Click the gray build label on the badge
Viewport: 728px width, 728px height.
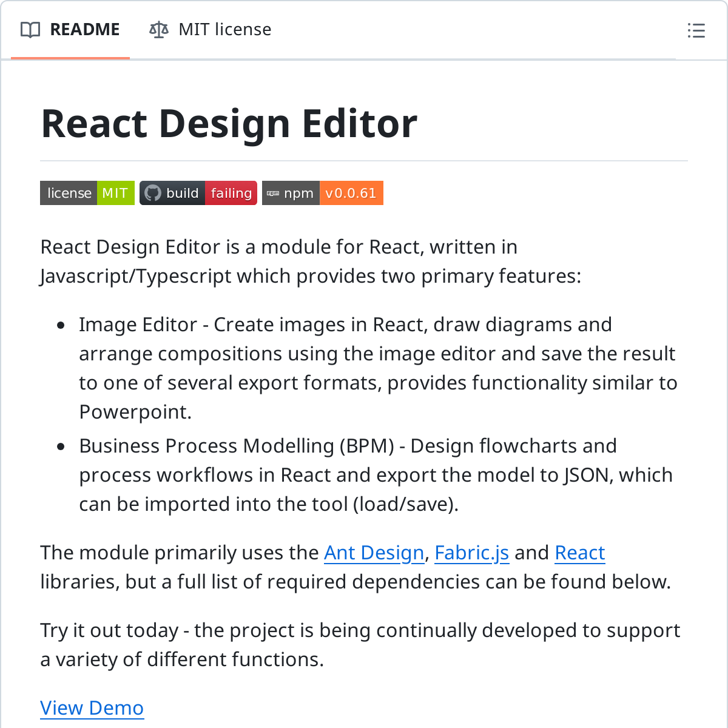[x=183, y=193]
